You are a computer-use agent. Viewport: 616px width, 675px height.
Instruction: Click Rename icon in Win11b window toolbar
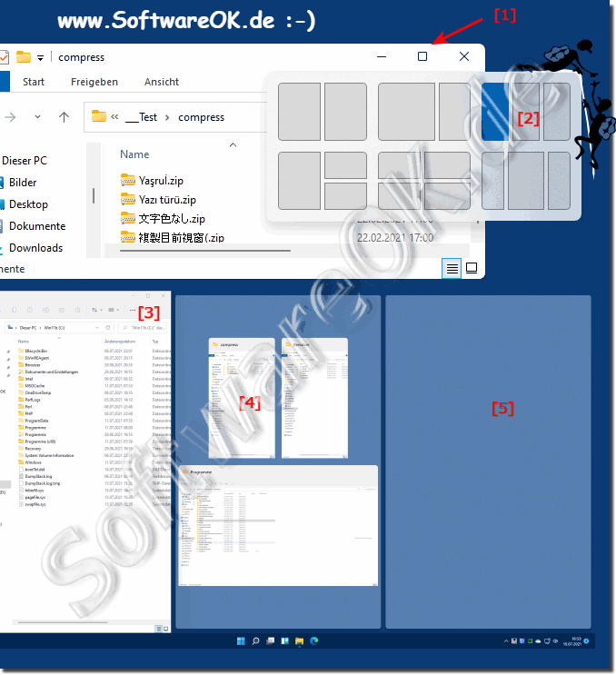tap(45, 310)
